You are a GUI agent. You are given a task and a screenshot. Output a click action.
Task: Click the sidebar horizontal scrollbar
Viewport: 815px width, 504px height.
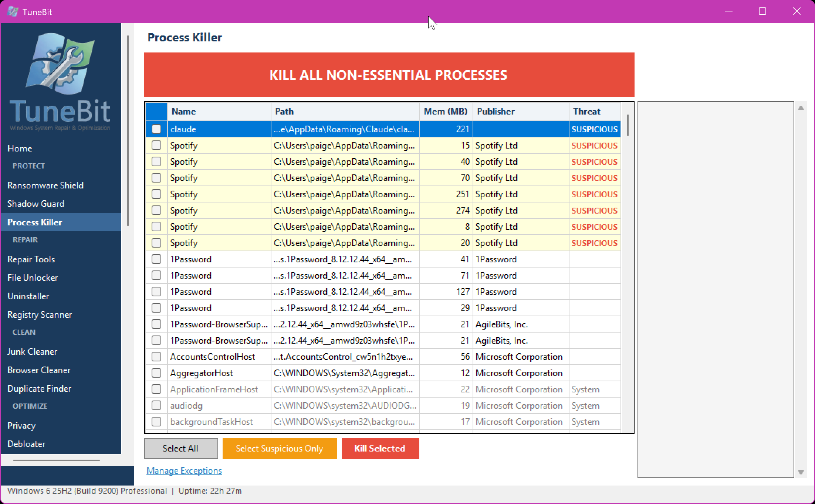tap(57, 460)
